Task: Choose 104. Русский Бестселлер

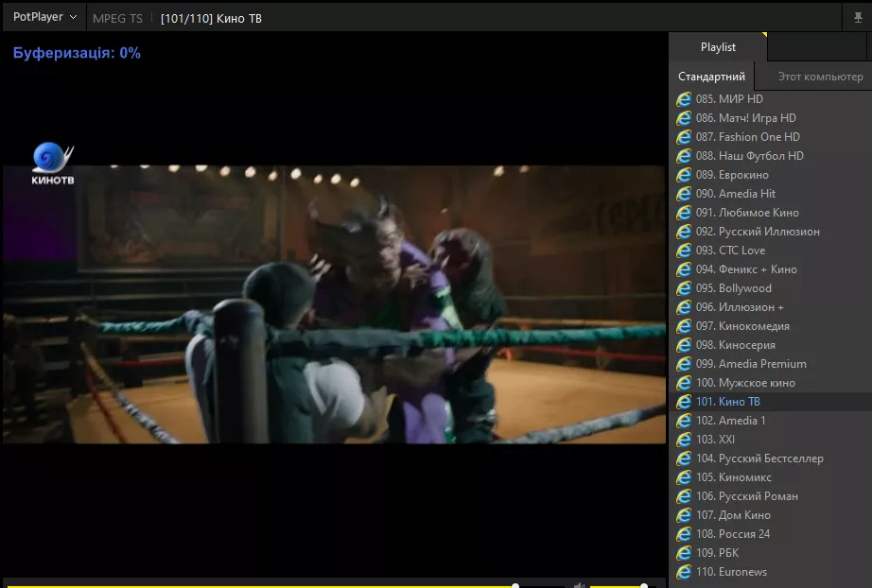Action: point(771,458)
